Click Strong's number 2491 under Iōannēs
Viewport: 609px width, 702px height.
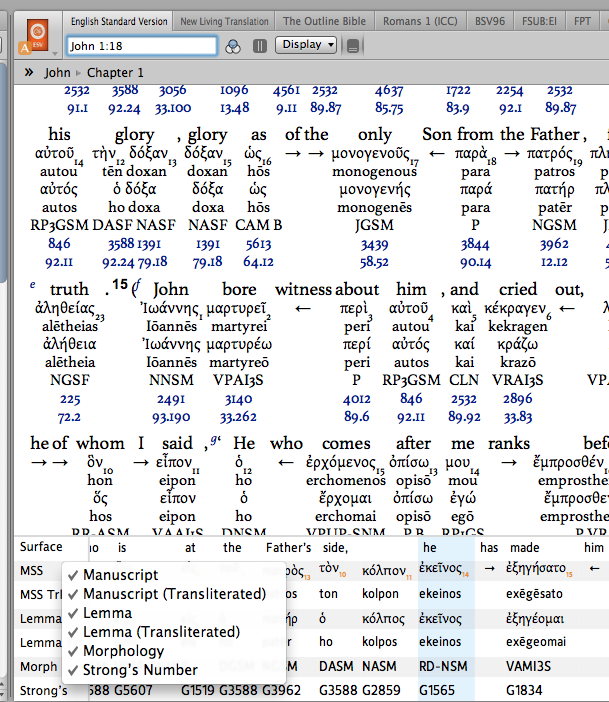[x=171, y=399]
